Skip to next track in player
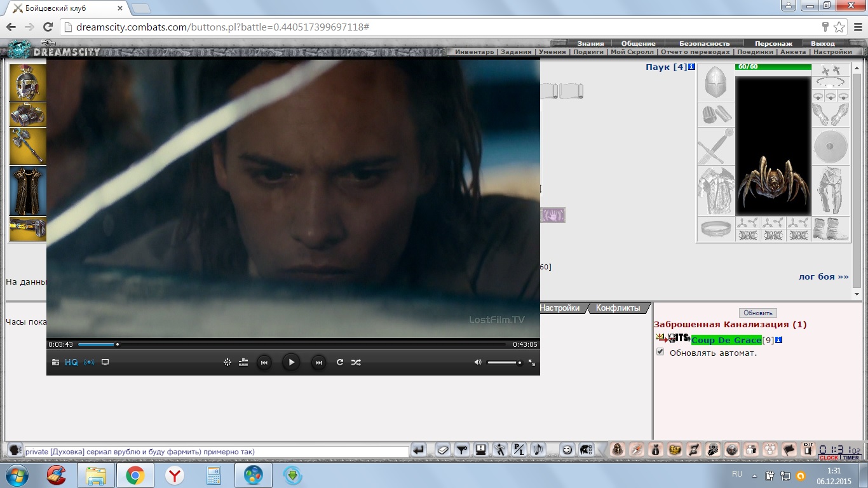 click(x=318, y=362)
